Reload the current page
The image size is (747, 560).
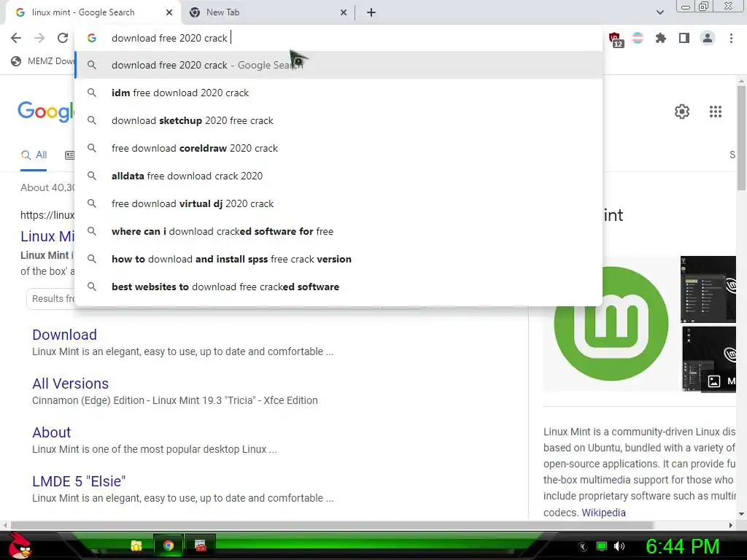[63, 38]
